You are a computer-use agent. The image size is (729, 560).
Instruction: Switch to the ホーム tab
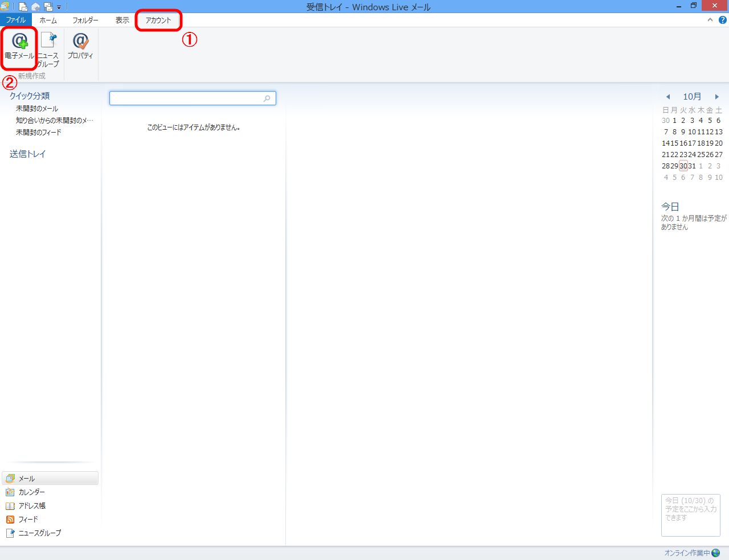pyautogui.click(x=48, y=20)
